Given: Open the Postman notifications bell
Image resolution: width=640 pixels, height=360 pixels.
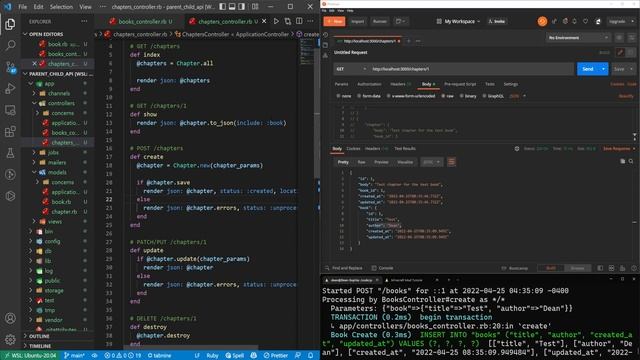Looking at the screenshot, I should [575, 21].
